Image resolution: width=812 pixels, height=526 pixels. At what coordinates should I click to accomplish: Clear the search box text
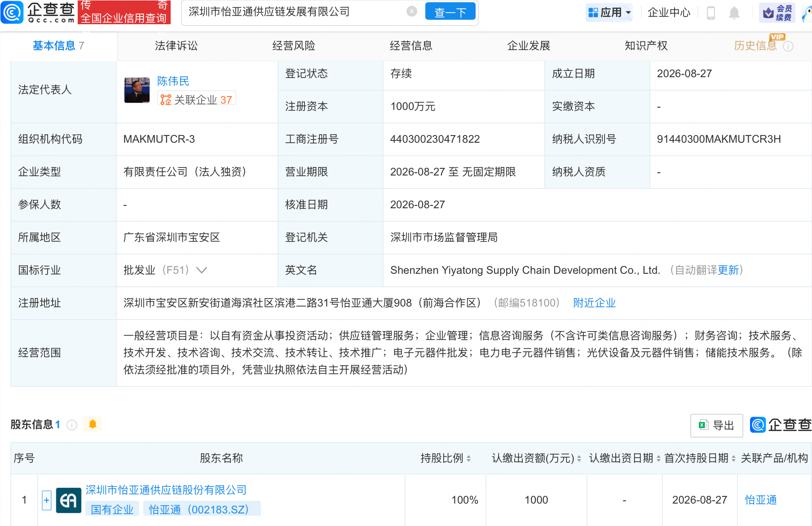click(411, 12)
